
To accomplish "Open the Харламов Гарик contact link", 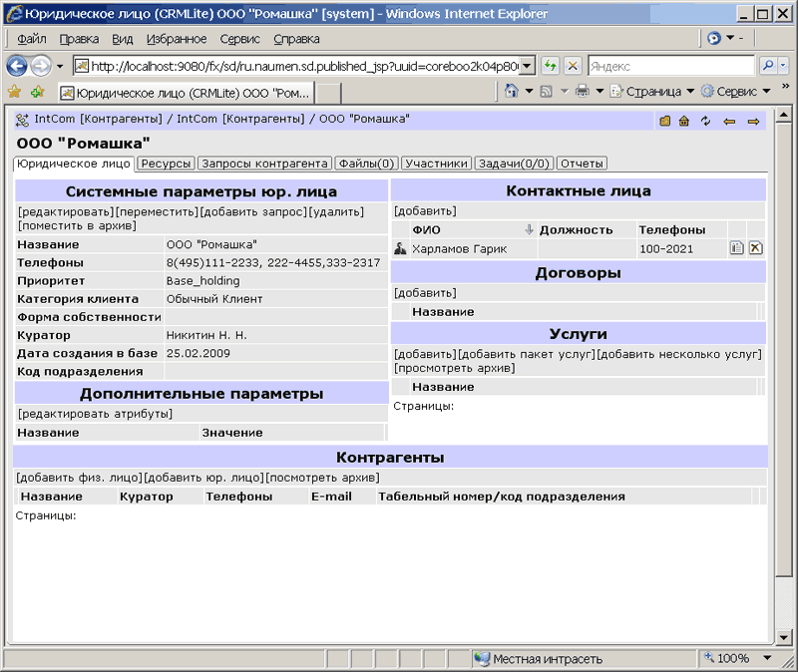I will click(460, 248).
